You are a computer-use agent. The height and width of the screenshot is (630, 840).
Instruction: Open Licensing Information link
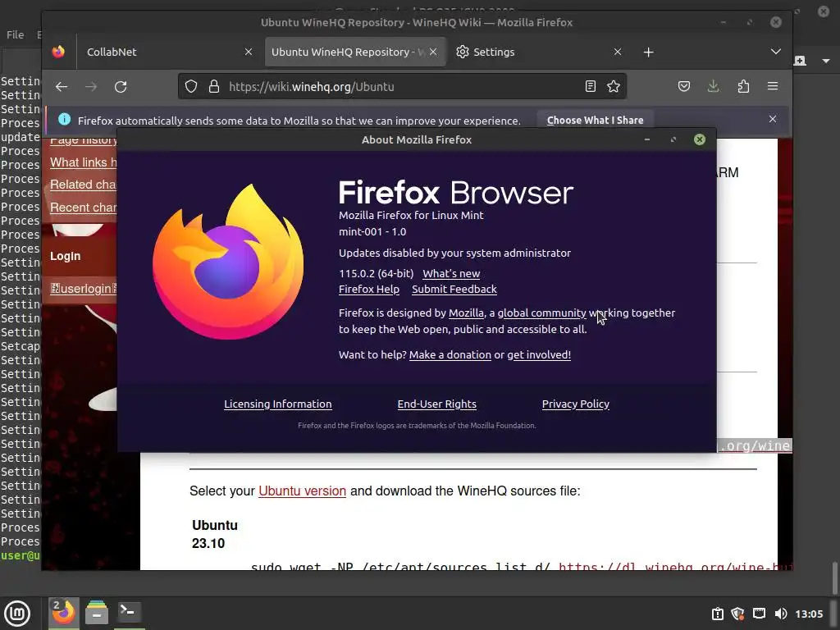click(277, 404)
